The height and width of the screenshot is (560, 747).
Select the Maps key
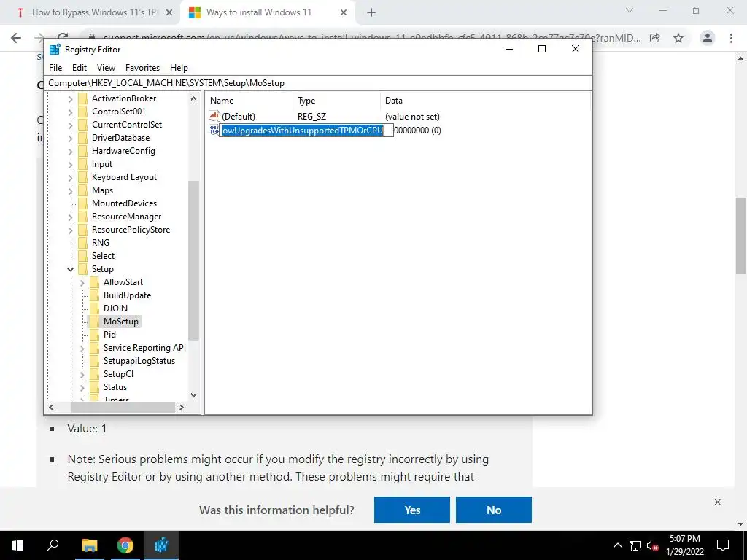tap(102, 190)
